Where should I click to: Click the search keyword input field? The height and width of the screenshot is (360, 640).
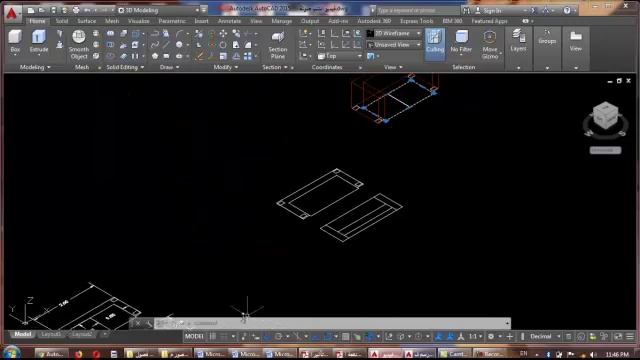tap(417, 11)
